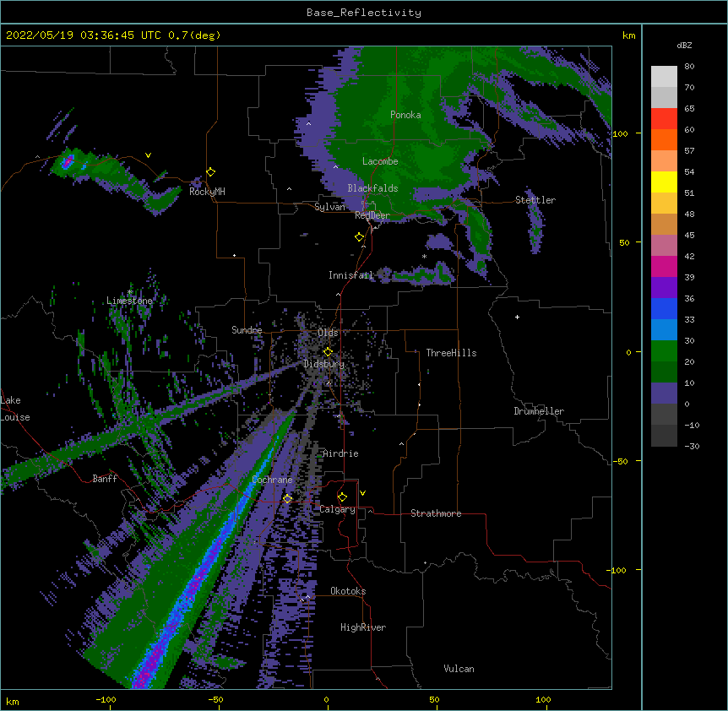
Task: Click the Banff label
Action: click(105, 479)
